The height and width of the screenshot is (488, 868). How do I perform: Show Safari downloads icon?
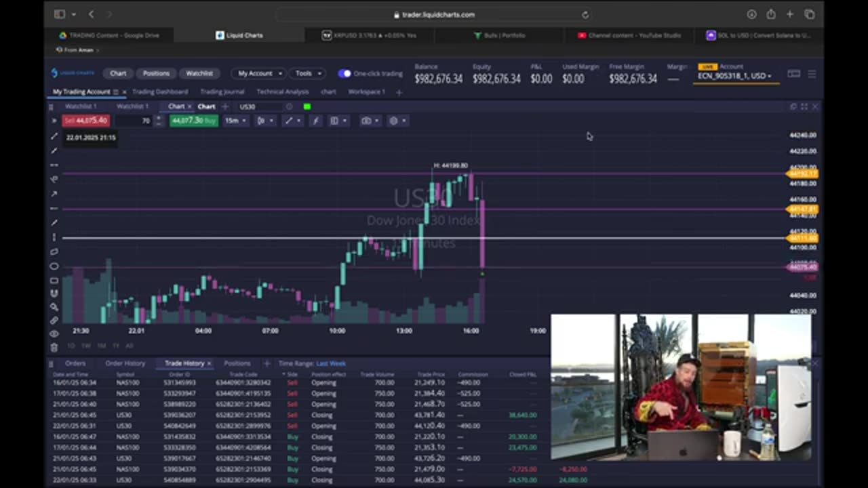coord(751,14)
